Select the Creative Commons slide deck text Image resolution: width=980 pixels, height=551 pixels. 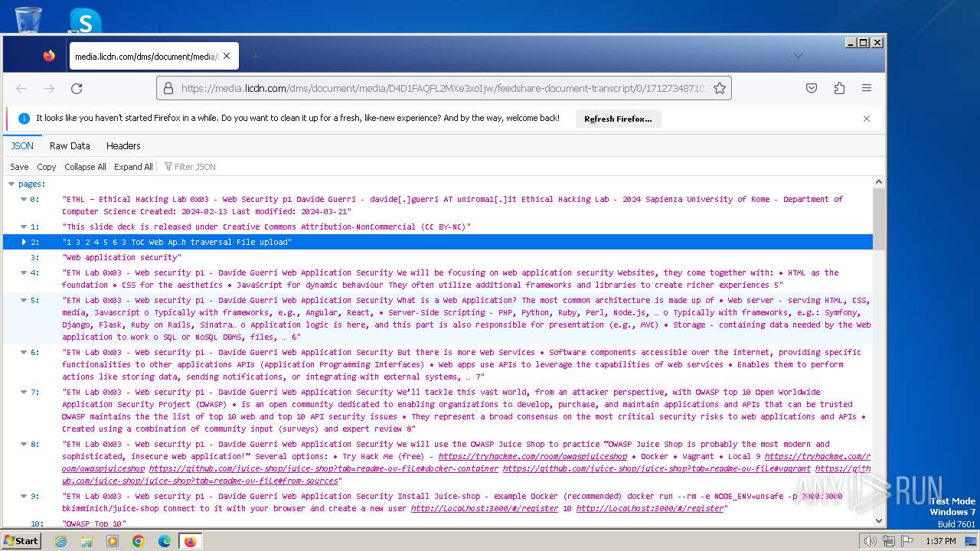[266, 227]
